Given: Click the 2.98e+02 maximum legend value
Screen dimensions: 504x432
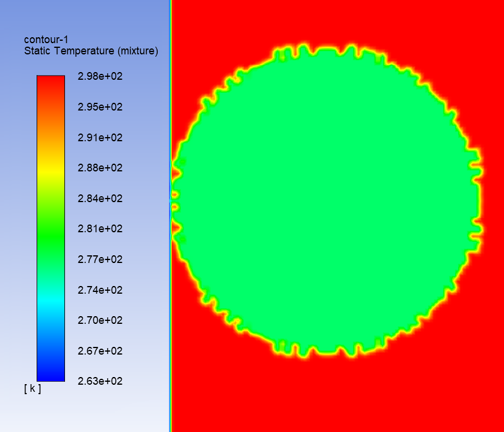Looking at the screenshot, I should pos(100,76).
